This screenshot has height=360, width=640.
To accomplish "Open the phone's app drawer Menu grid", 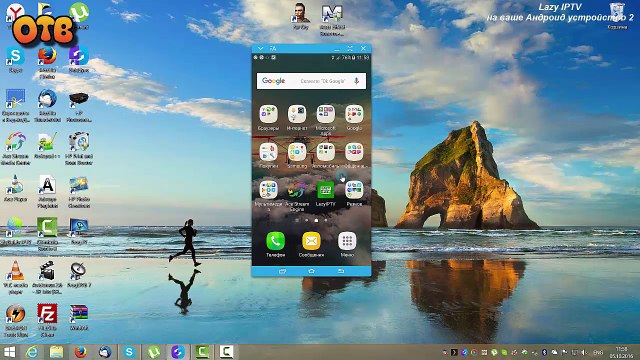I will (347, 241).
